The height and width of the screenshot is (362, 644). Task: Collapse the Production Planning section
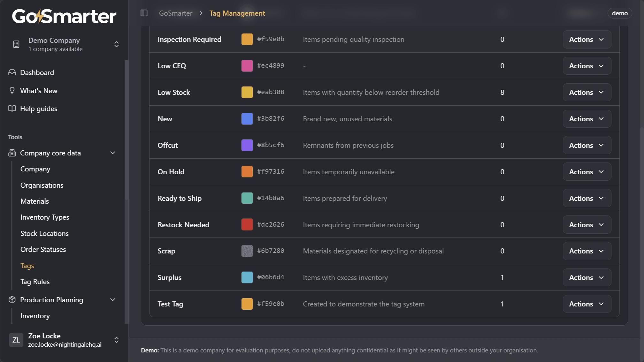point(112,300)
